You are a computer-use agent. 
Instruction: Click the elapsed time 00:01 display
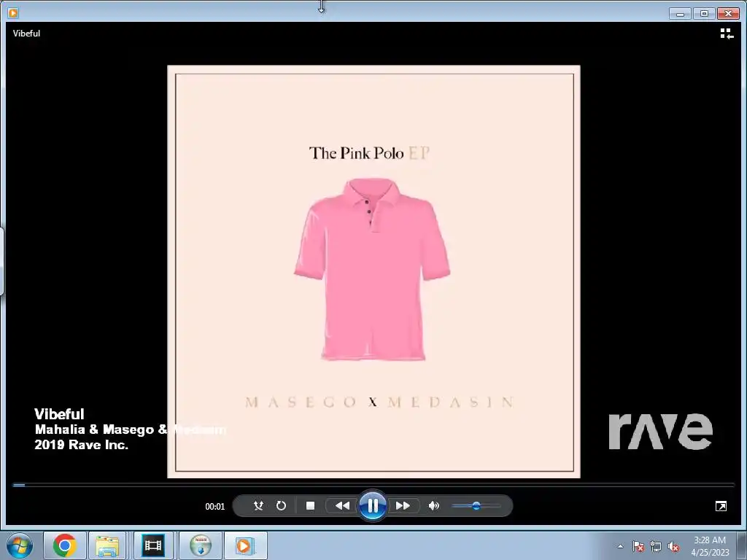point(215,507)
